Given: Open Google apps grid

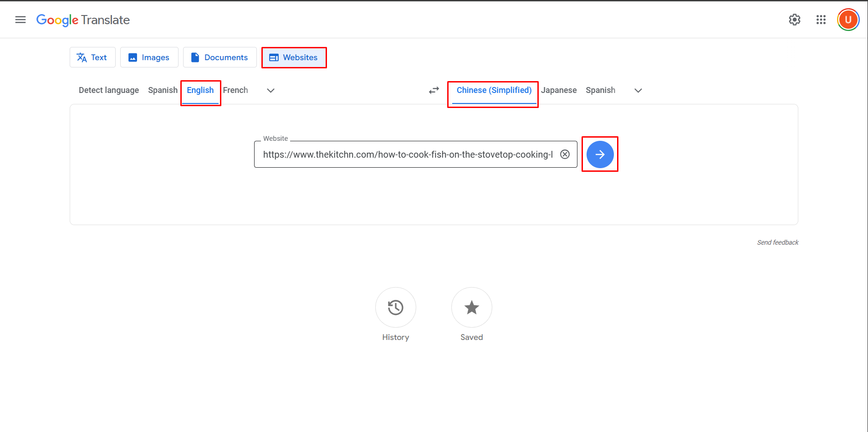Looking at the screenshot, I should (x=821, y=19).
